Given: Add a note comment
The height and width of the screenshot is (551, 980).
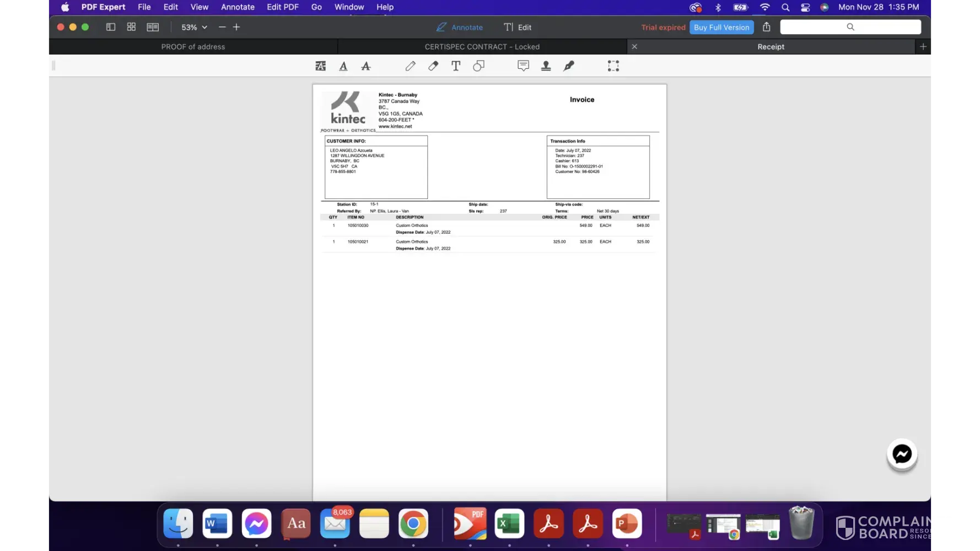Looking at the screenshot, I should point(523,66).
